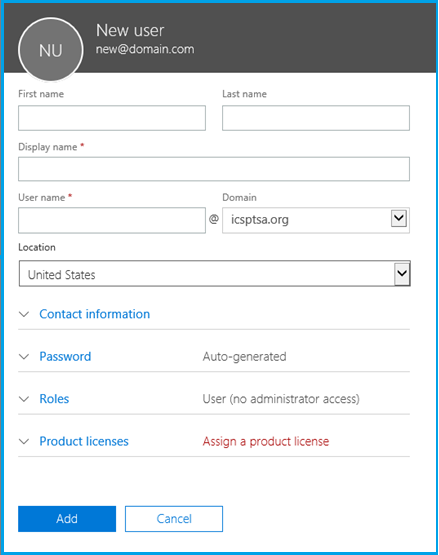Click chevron icon beside Password
Viewport: 439px width, 555px height.
pos(24,356)
